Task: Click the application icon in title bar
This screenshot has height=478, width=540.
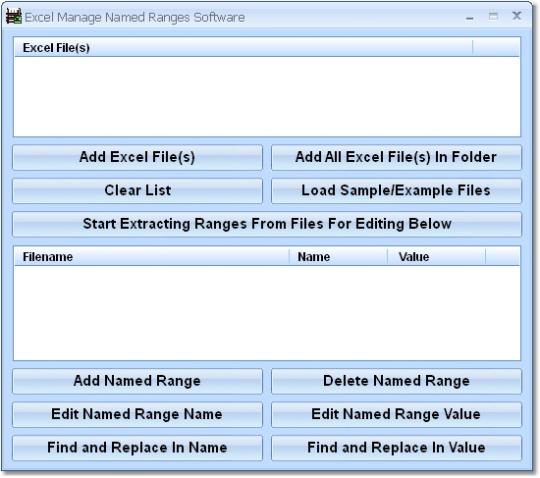Action: click(14, 17)
